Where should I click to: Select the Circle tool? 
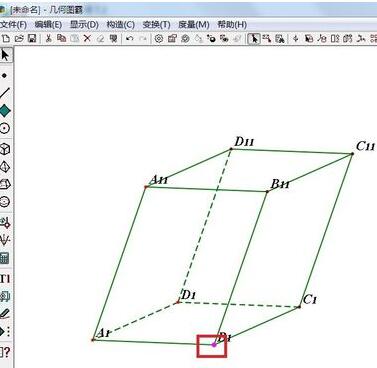(5, 128)
